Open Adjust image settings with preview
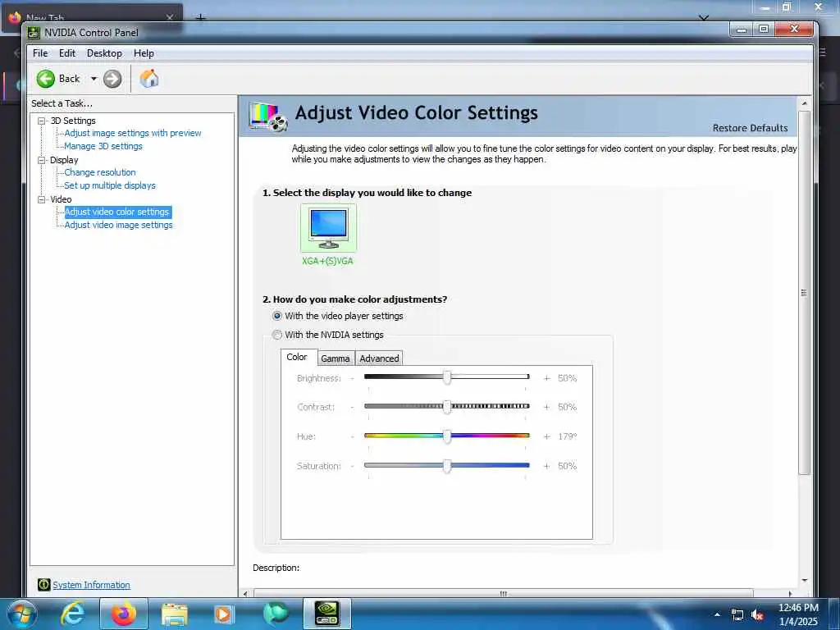This screenshot has width=840, height=630. (133, 133)
